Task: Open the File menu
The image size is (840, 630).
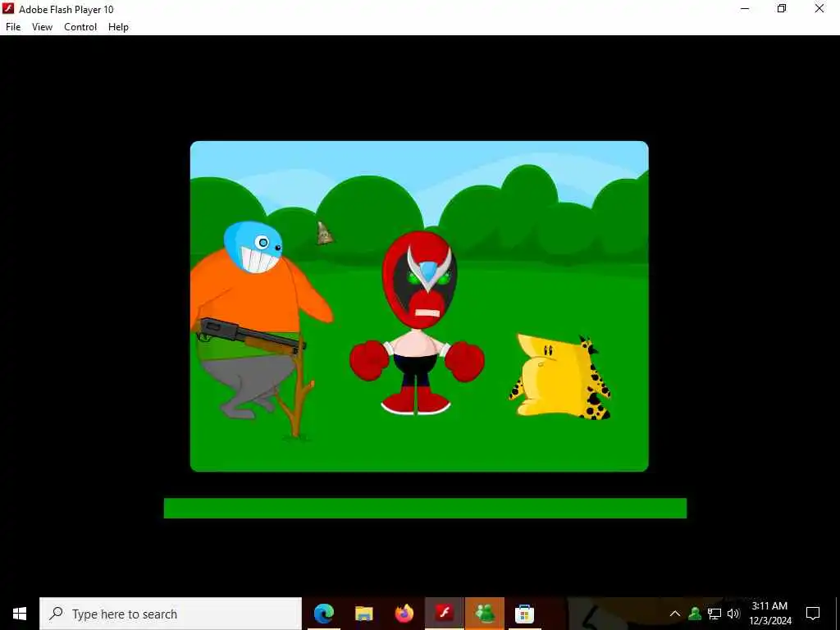Action: point(13,27)
